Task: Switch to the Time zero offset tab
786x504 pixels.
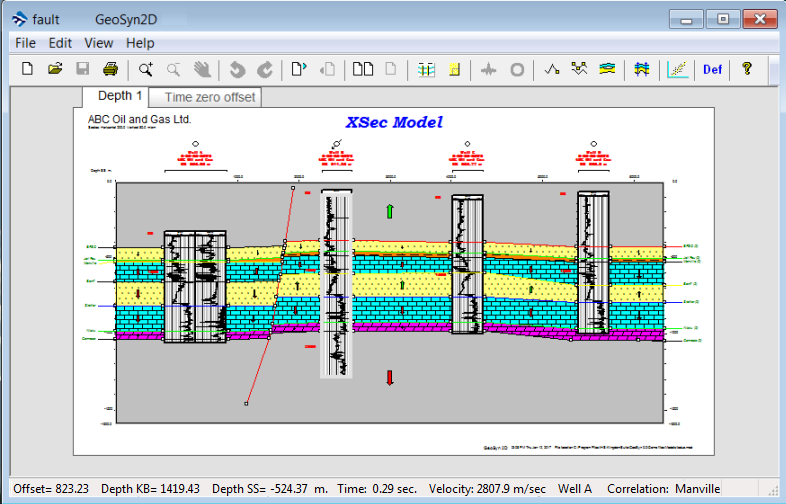Action: click(x=210, y=97)
